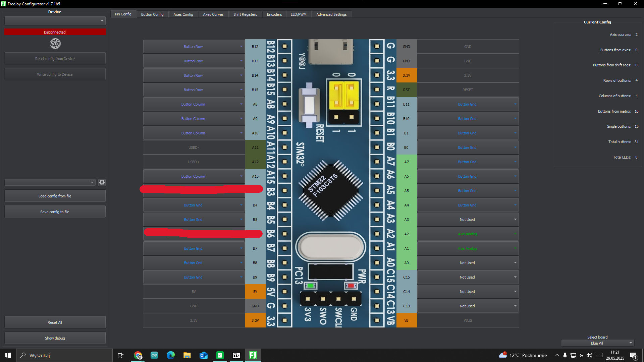Open Task View on taskbar
The height and width of the screenshot is (362, 644).
(121, 355)
